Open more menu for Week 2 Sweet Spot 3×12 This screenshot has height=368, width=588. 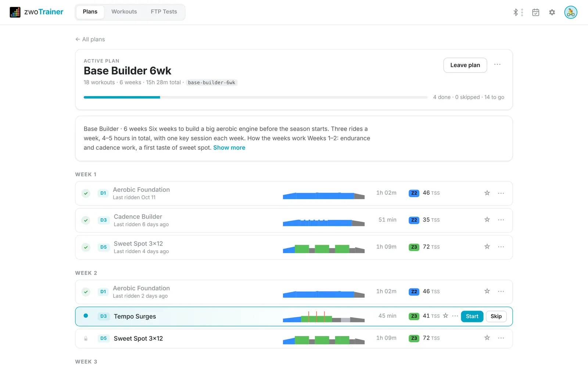[x=501, y=338]
